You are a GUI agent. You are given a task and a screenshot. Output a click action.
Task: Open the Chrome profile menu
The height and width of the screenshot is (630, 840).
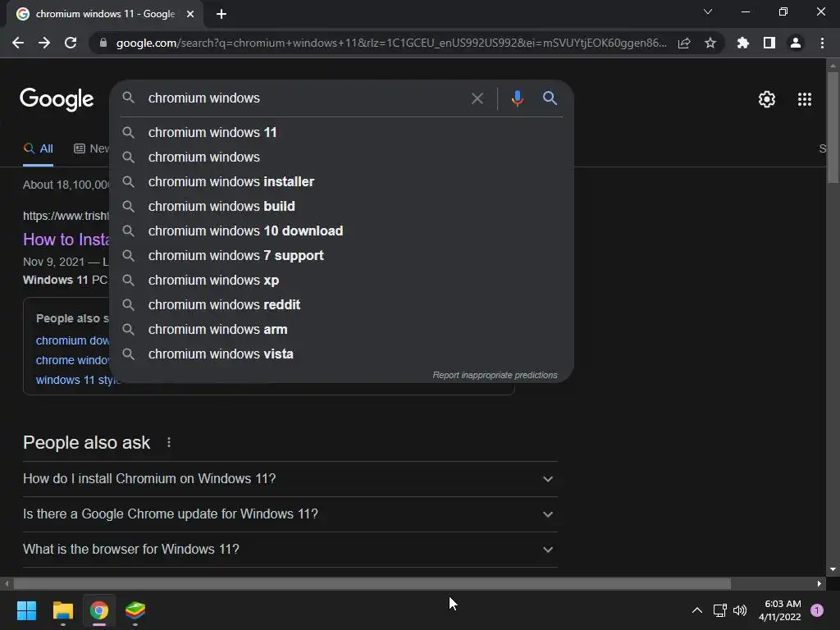pyautogui.click(x=796, y=43)
